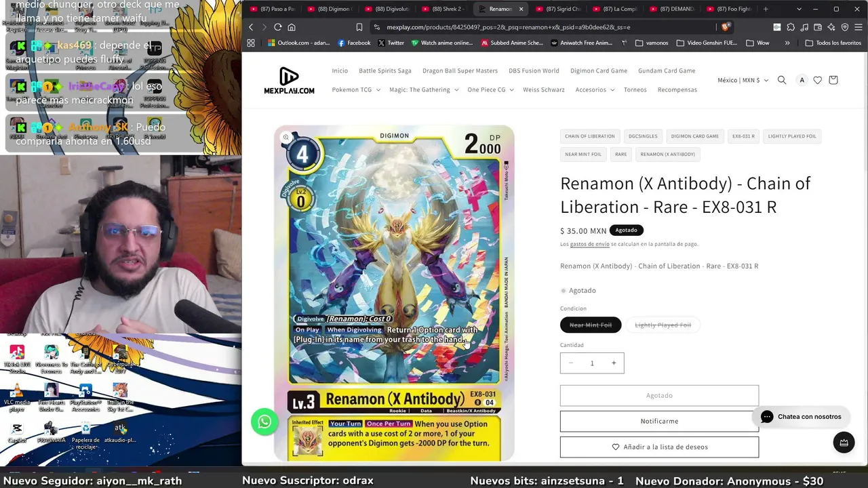Reload the mexplay.com page
Screen dimensions: 868x488
coord(278,27)
